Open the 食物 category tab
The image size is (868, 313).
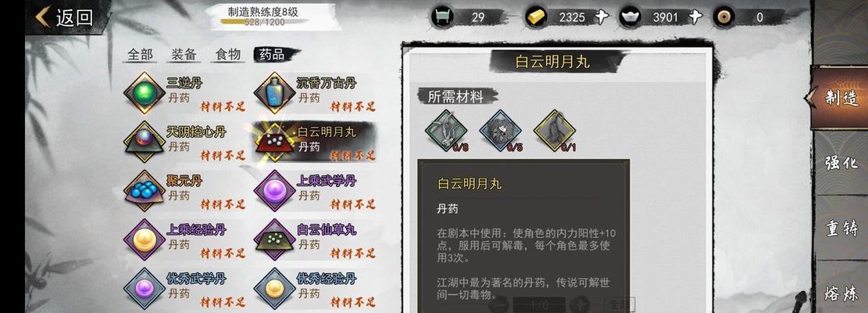point(227,54)
